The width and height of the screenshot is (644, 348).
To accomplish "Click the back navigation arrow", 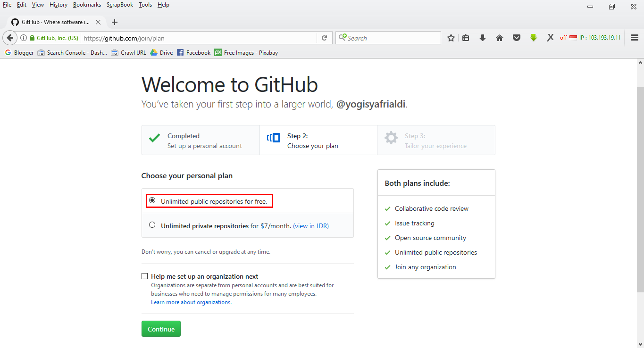I will click(x=10, y=38).
